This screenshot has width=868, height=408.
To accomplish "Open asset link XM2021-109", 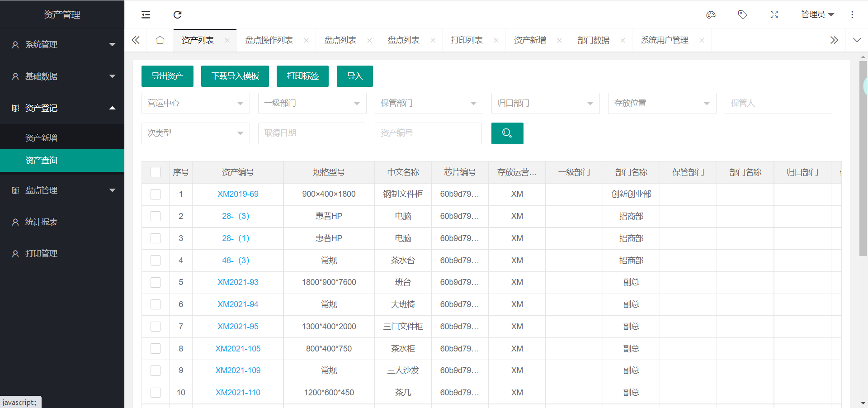I will tap(238, 370).
